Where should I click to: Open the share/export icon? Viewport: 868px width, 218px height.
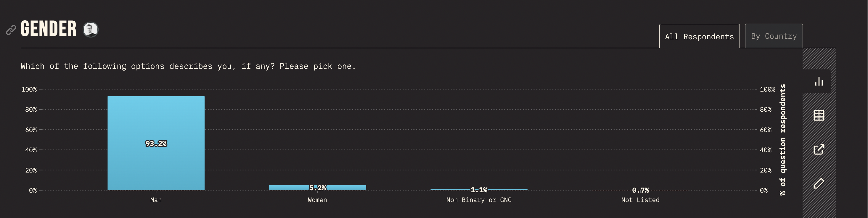click(x=819, y=149)
